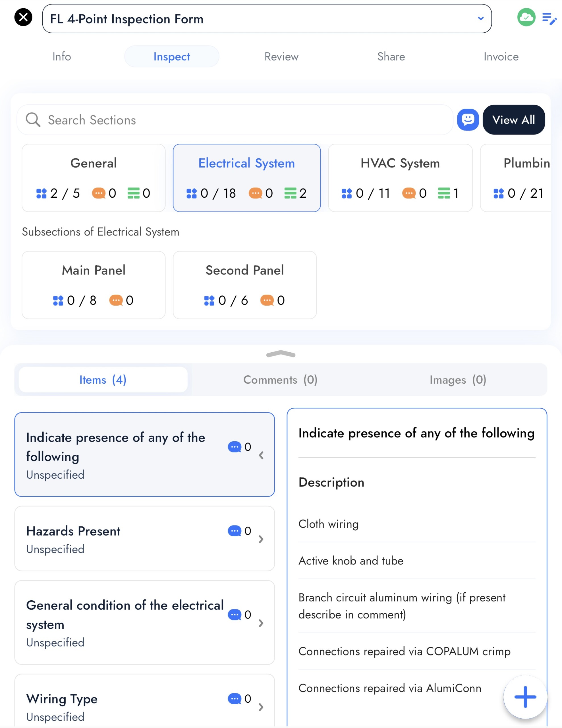Viewport: 562px width, 728px height.
Task: Tap comment bubble icon on Hazards Present
Action: (235, 531)
